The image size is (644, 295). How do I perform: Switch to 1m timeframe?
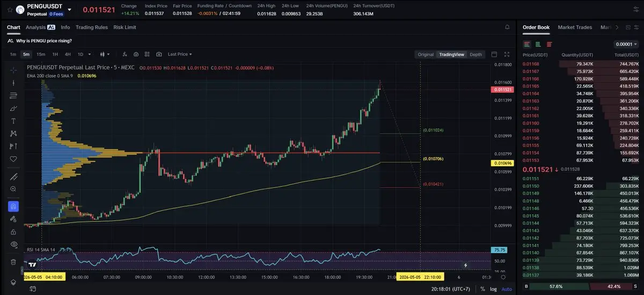[13, 54]
